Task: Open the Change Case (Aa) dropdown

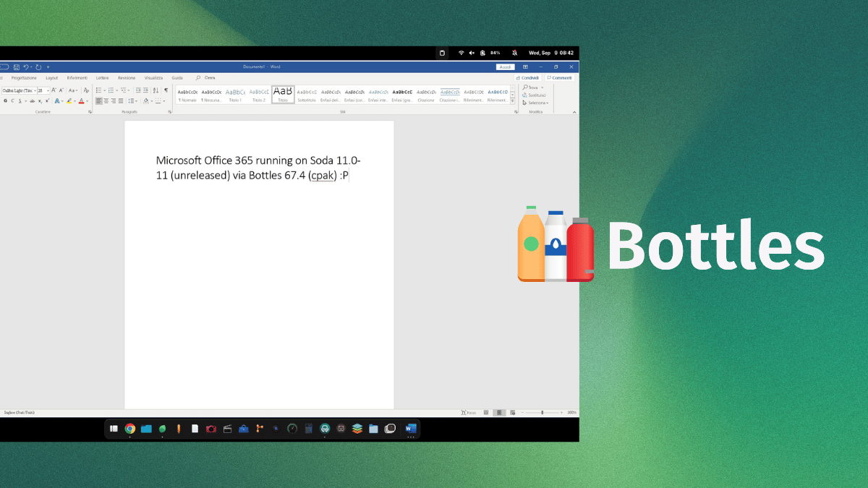Action: (73, 90)
